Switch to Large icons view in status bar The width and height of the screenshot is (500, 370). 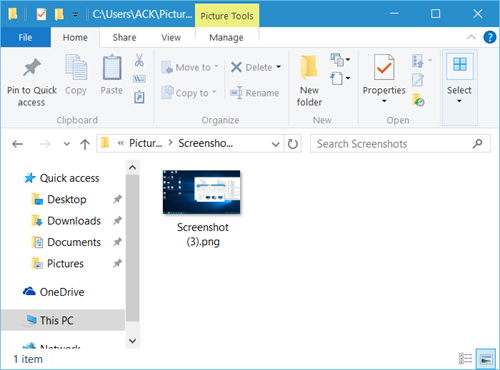[x=486, y=359]
